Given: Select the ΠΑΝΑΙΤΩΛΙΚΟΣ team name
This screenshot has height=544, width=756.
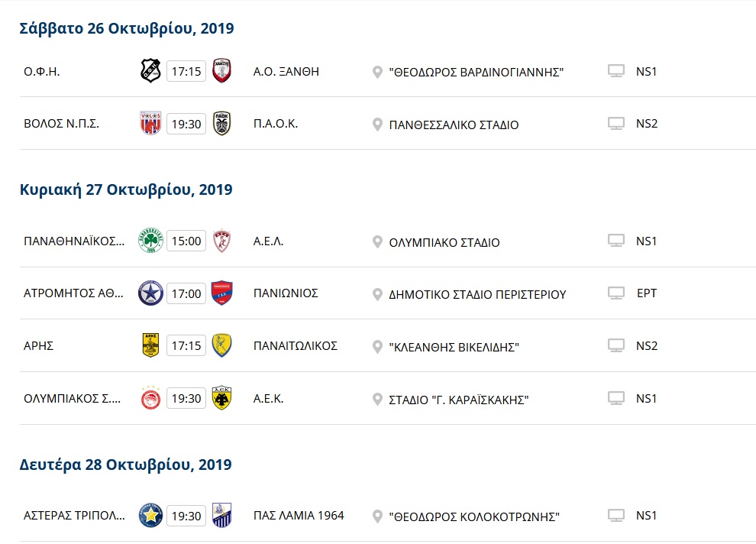Looking at the screenshot, I should pos(296,345).
